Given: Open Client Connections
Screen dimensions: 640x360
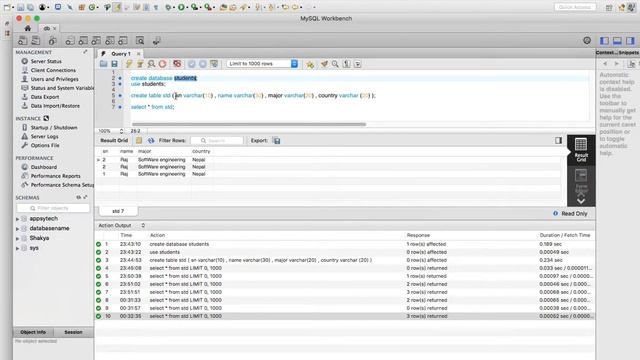Looking at the screenshot, I should click(x=53, y=70).
